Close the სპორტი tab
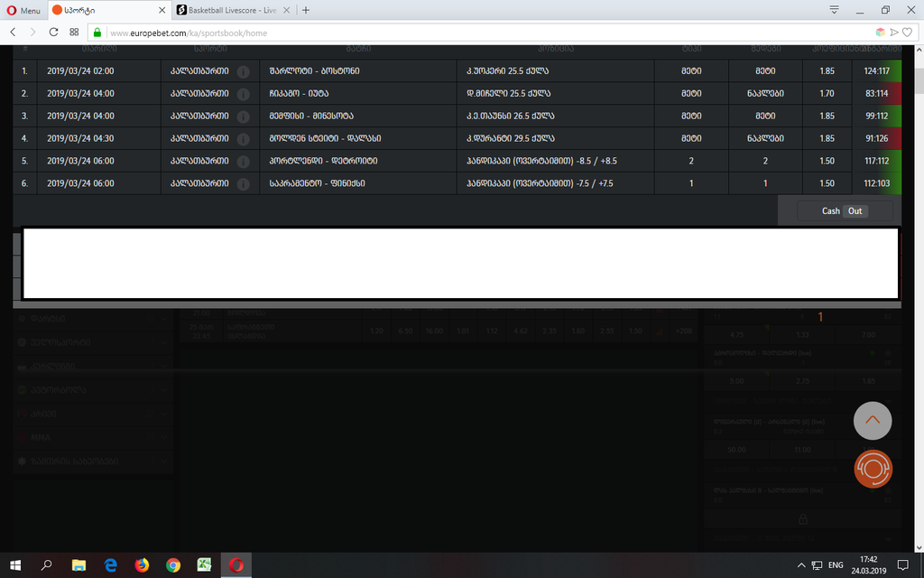Image resolution: width=924 pixels, height=578 pixels. [162, 10]
